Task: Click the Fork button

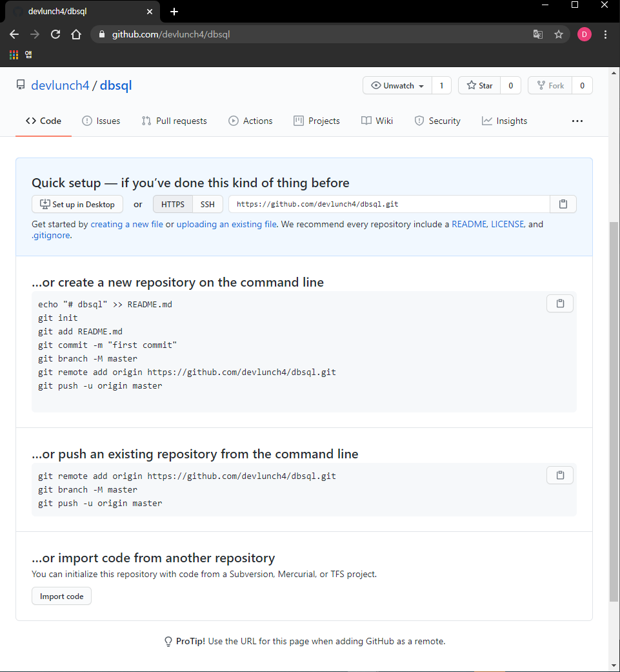Action: point(550,85)
